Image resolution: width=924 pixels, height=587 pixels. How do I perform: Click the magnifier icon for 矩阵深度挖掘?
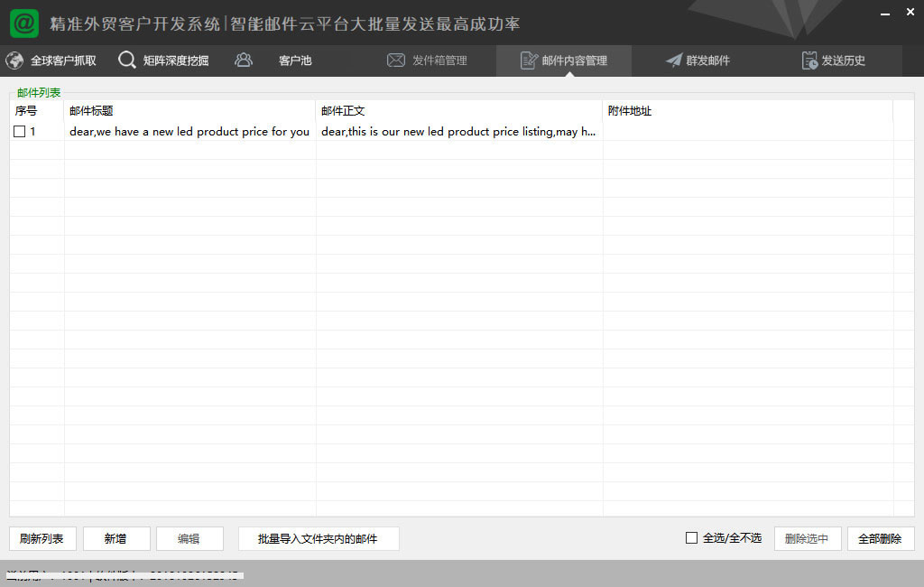tap(127, 61)
